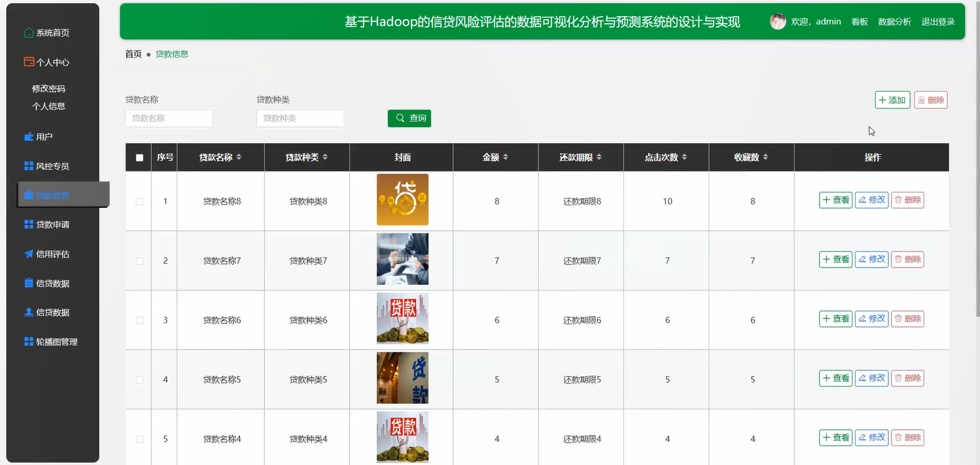Click the plus icon of 查看 for 贷款名称6
Screen dimensions: 980x465
point(826,319)
